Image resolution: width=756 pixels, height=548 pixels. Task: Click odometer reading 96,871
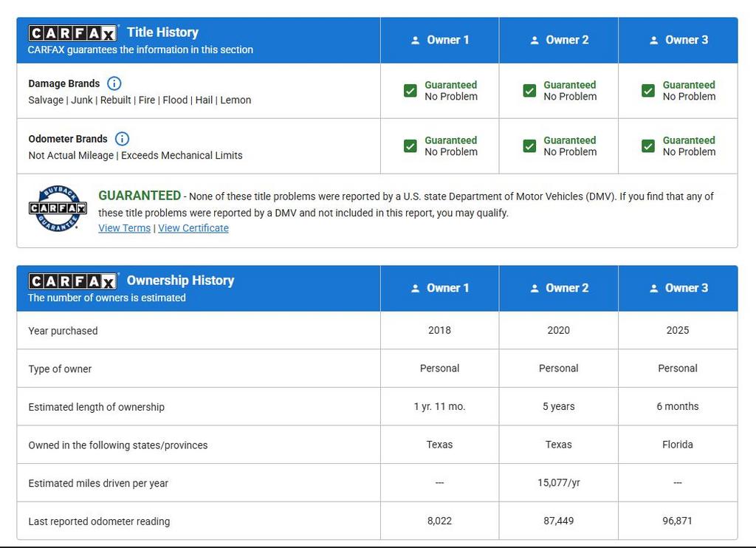678,521
